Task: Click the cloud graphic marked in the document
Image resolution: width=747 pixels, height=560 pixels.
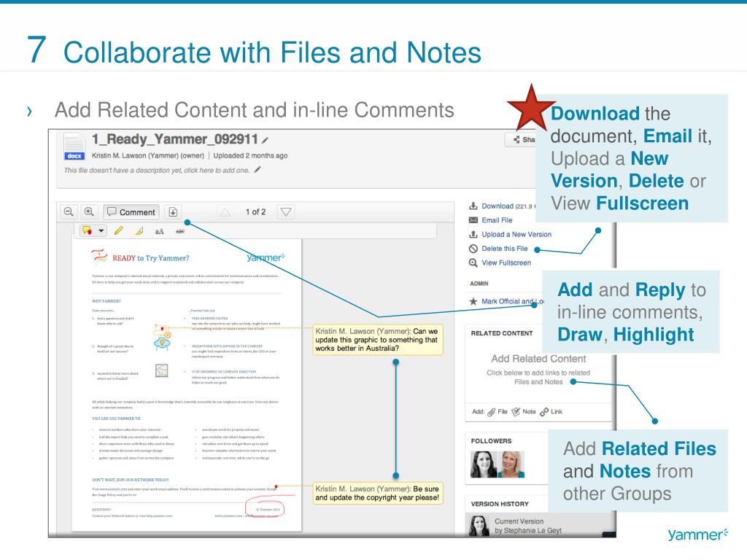Action: (162, 343)
